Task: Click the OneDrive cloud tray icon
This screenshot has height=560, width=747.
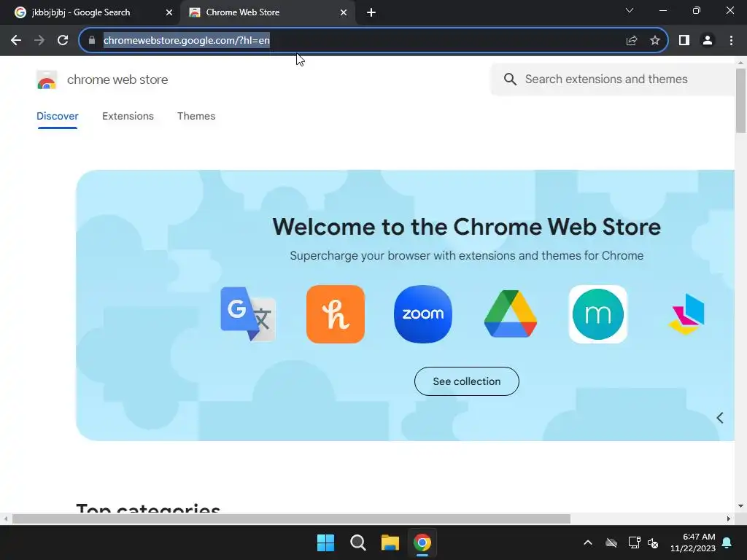Action: (x=611, y=542)
